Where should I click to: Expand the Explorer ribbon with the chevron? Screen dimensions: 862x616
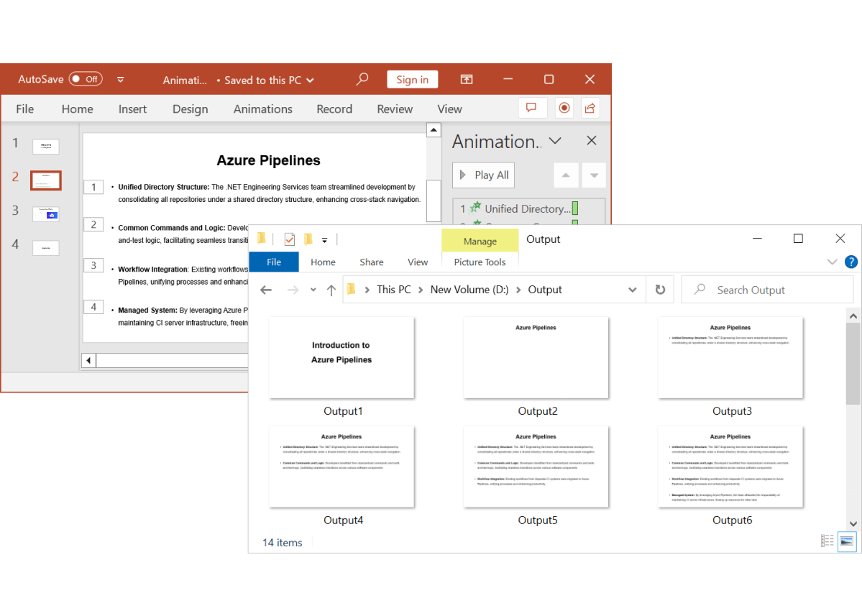tap(832, 262)
